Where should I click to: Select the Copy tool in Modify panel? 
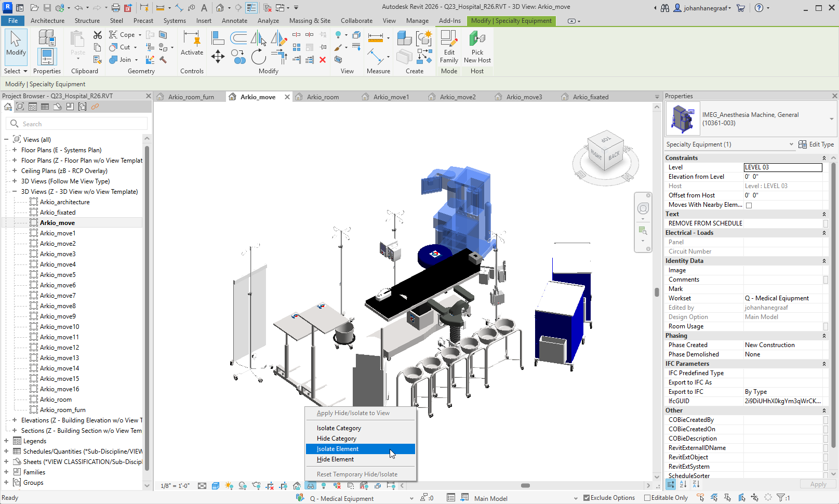tap(238, 57)
